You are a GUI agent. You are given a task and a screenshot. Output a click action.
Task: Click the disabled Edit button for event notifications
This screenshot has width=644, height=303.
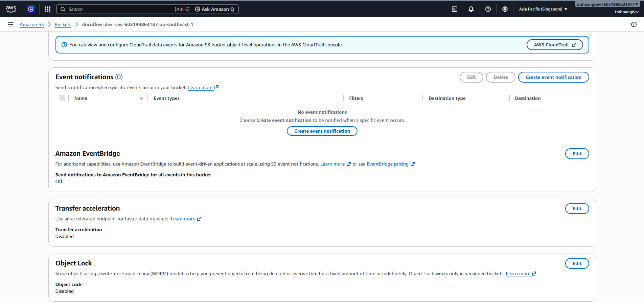tap(471, 77)
